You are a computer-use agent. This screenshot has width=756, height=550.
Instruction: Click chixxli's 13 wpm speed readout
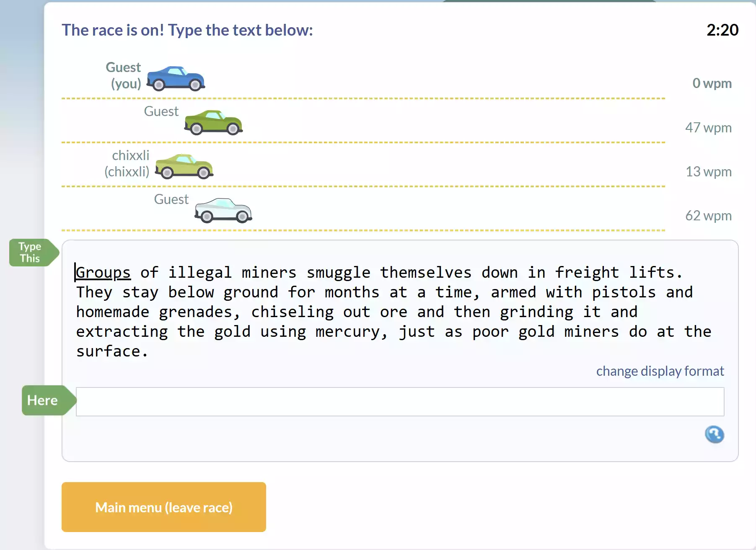coord(708,171)
